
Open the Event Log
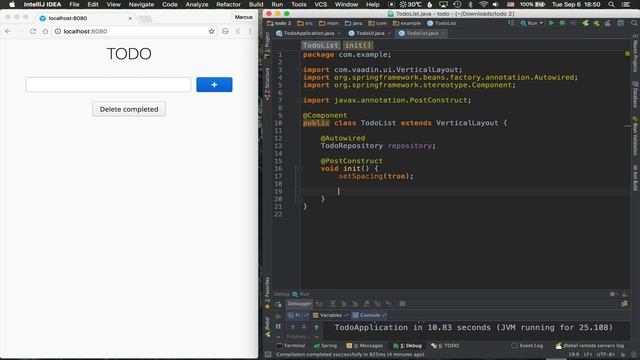pos(527,346)
